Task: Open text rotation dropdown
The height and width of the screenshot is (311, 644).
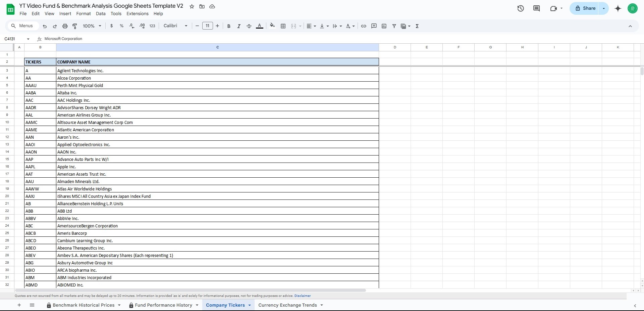Action: (x=350, y=26)
